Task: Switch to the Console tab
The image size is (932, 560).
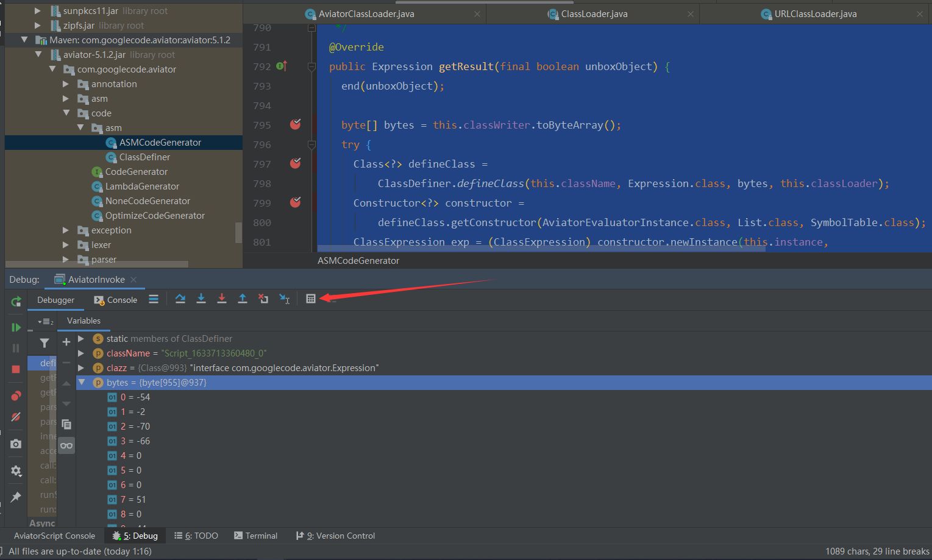Action: coord(116,300)
